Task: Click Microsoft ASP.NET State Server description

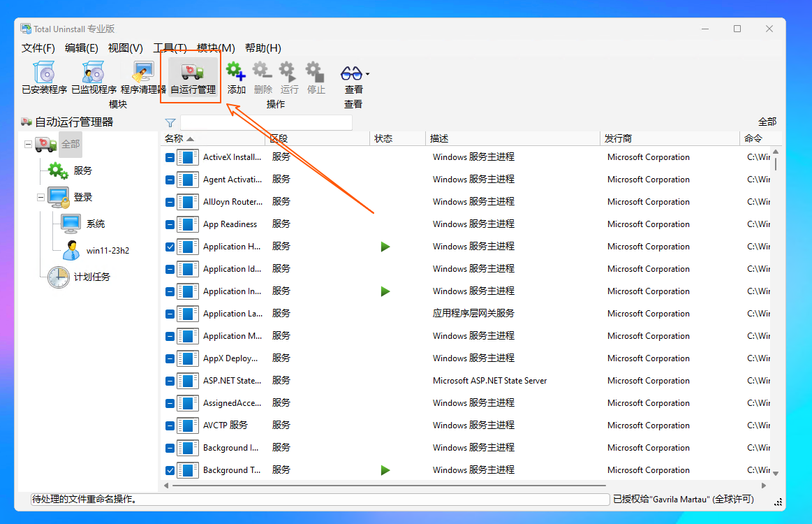Action: (x=490, y=381)
